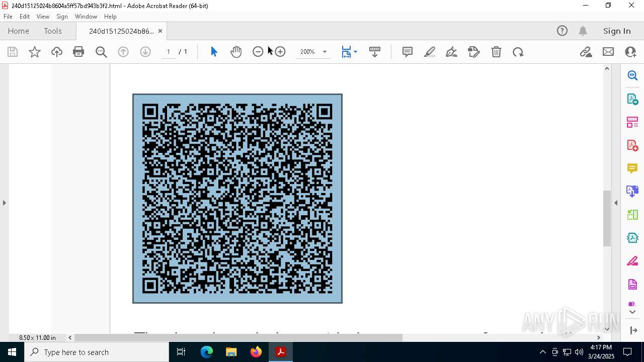644x362 pixels.
Task: Open the find text magnifier tool
Action: (101, 52)
